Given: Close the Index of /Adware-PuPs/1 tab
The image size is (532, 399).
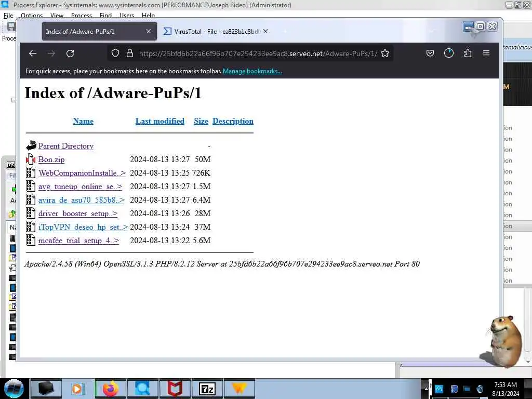Looking at the screenshot, I should click(x=148, y=31).
